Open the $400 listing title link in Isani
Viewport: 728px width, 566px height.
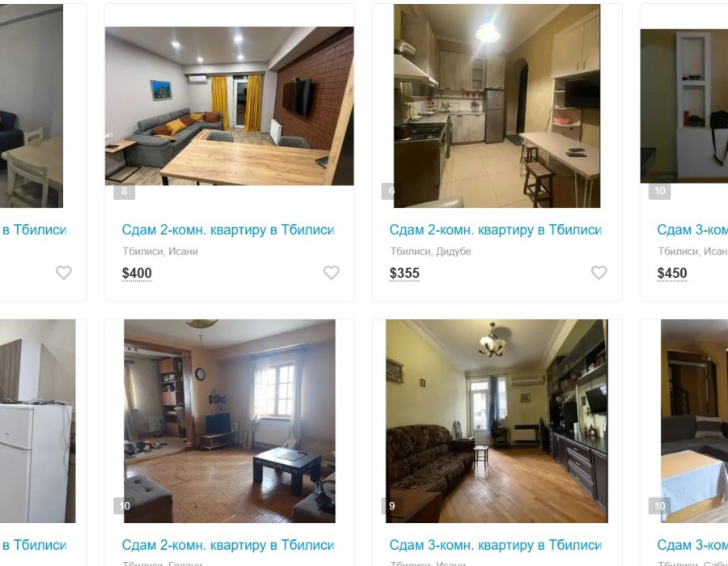(228, 230)
